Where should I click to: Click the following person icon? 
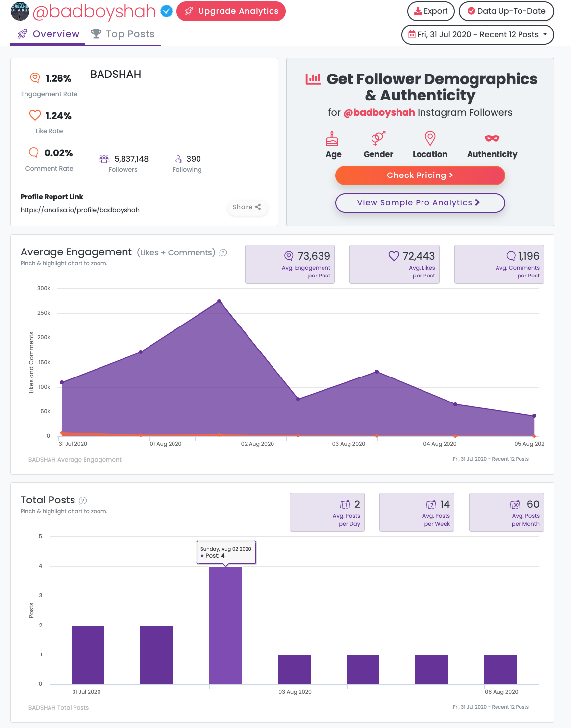click(x=179, y=159)
